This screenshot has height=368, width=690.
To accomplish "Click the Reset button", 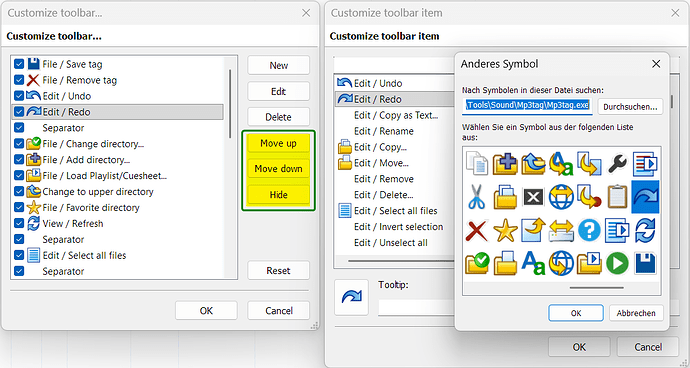I will pyautogui.click(x=279, y=270).
